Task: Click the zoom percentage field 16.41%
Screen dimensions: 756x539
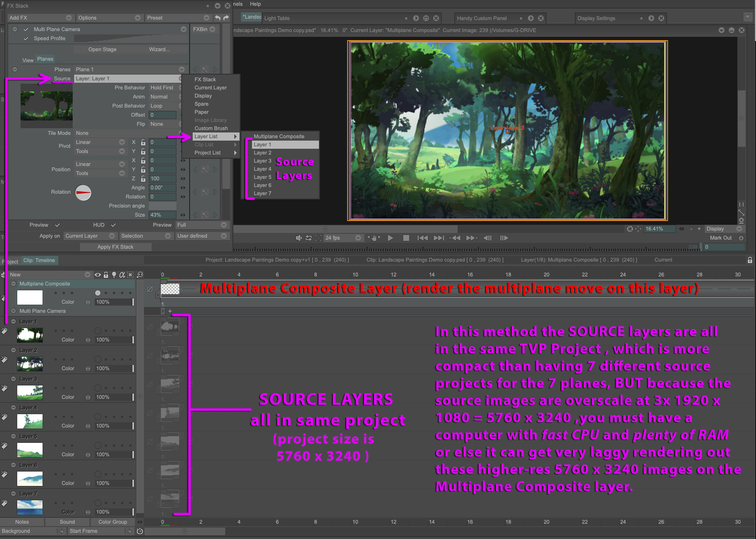Action: click(660, 229)
